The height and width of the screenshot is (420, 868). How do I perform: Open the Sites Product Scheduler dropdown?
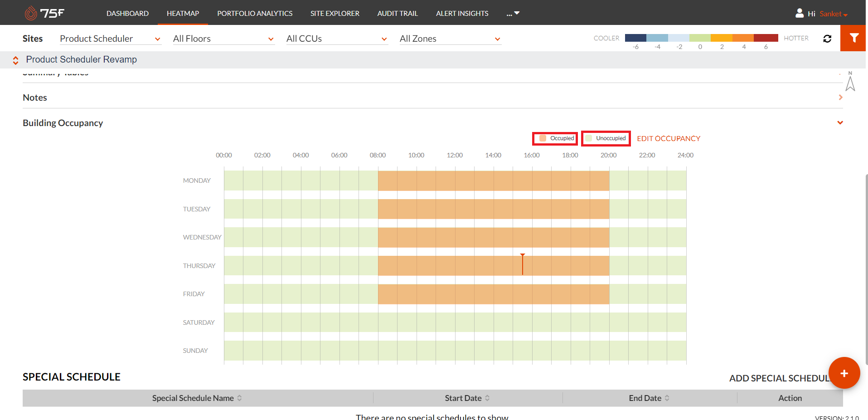(x=110, y=39)
